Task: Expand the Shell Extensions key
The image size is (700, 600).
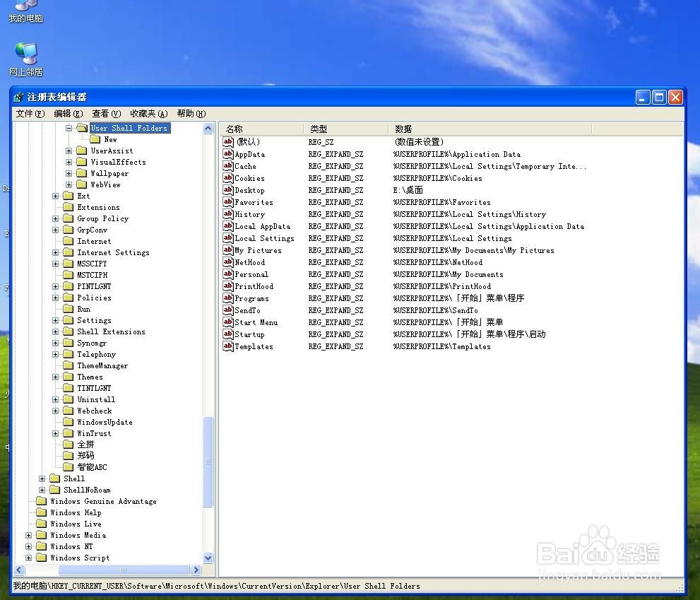Action: pyautogui.click(x=55, y=332)
